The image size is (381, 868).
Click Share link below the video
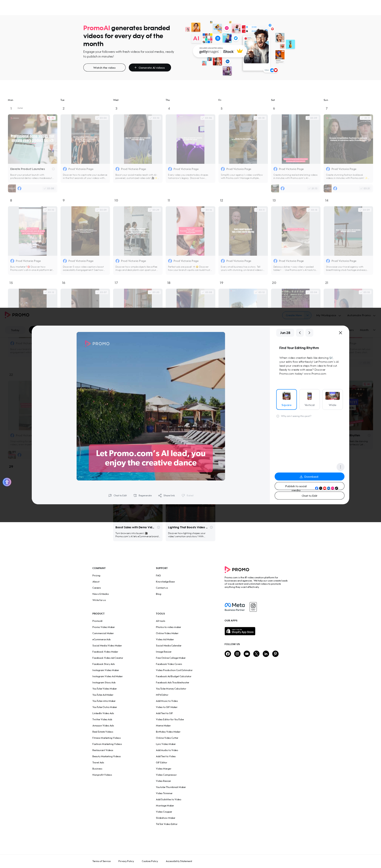point(166,495)
